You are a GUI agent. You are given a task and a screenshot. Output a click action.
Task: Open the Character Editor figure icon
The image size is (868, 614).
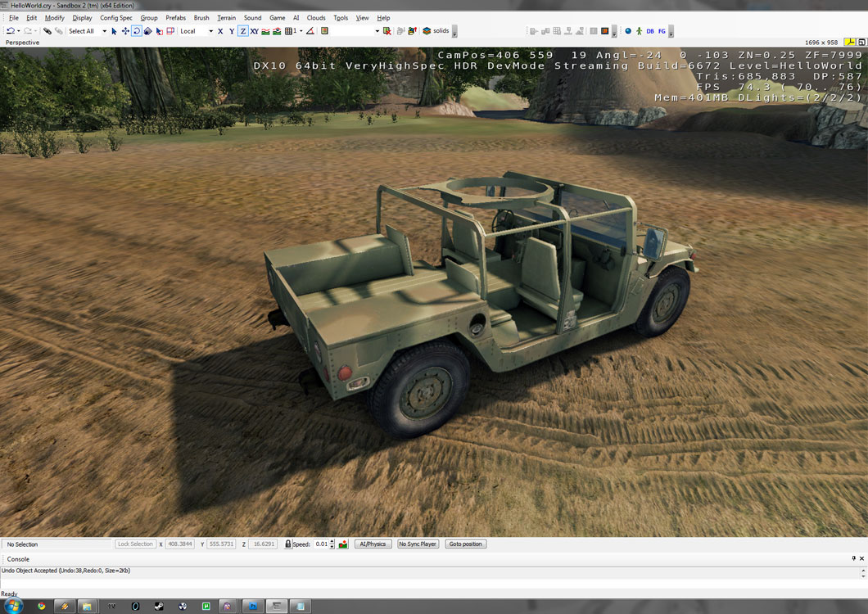pos(640,31)
